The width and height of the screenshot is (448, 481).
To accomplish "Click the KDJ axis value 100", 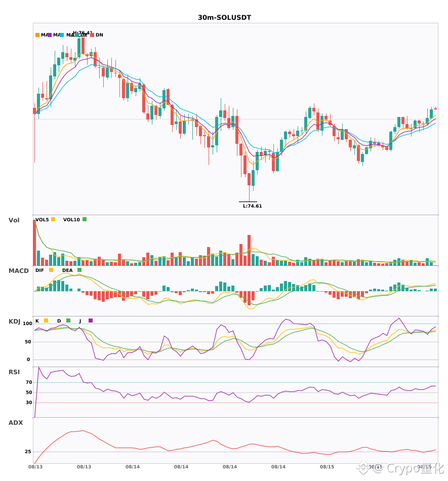I will tap(28, 324).
